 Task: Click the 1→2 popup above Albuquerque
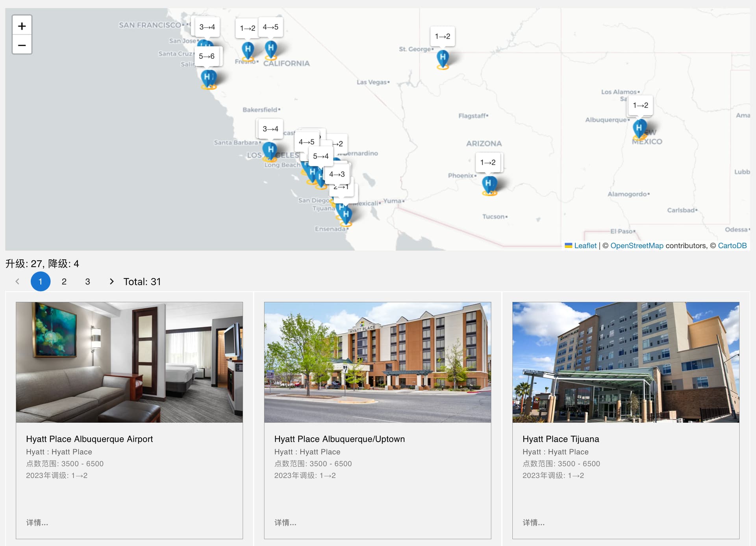click(640, 105)
